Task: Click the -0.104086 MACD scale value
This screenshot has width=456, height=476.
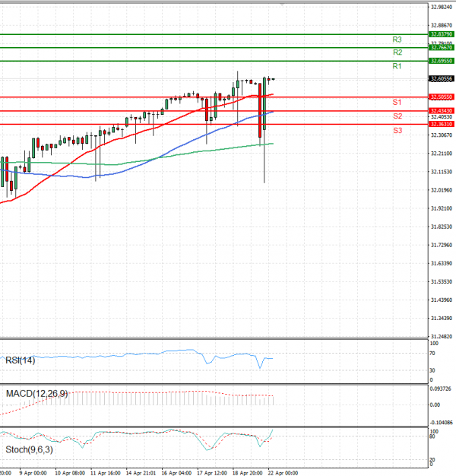Action: point(441,423)
